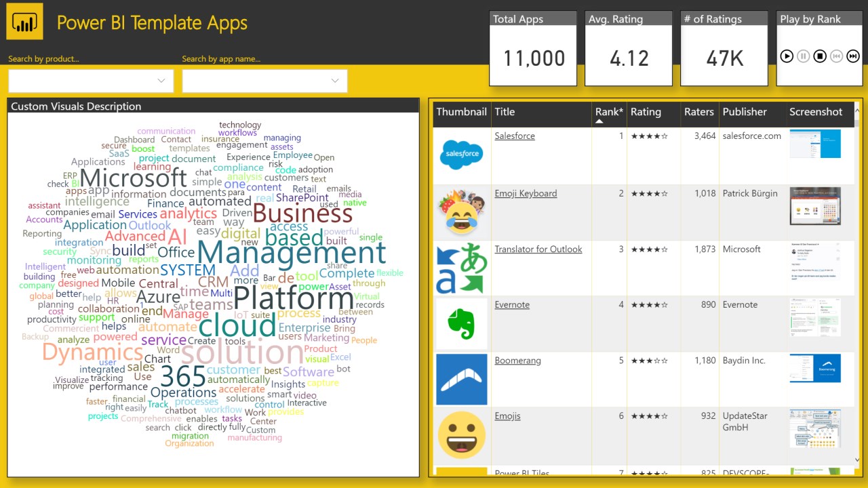Click the Salesforce row star rating
Viewport: 868px width, 488px height.
point(649,136)
